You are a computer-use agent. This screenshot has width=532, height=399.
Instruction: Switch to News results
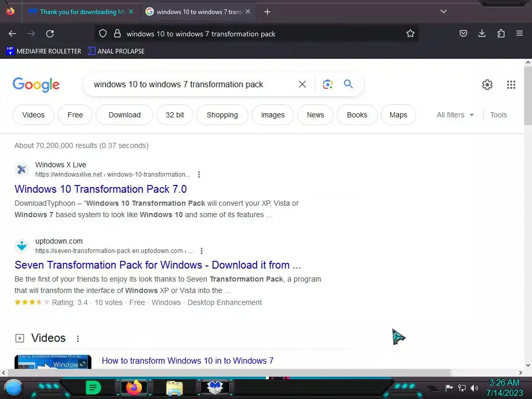point(315,115)
